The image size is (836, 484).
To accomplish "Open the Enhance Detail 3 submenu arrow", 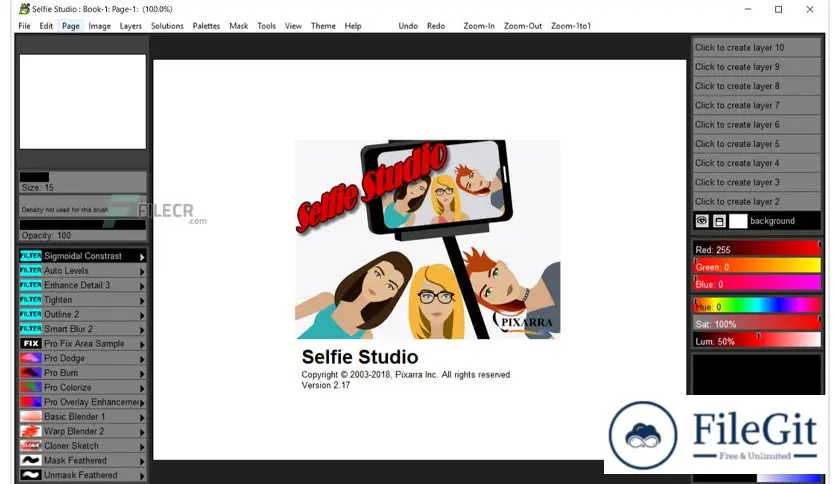I will (142, 286).
